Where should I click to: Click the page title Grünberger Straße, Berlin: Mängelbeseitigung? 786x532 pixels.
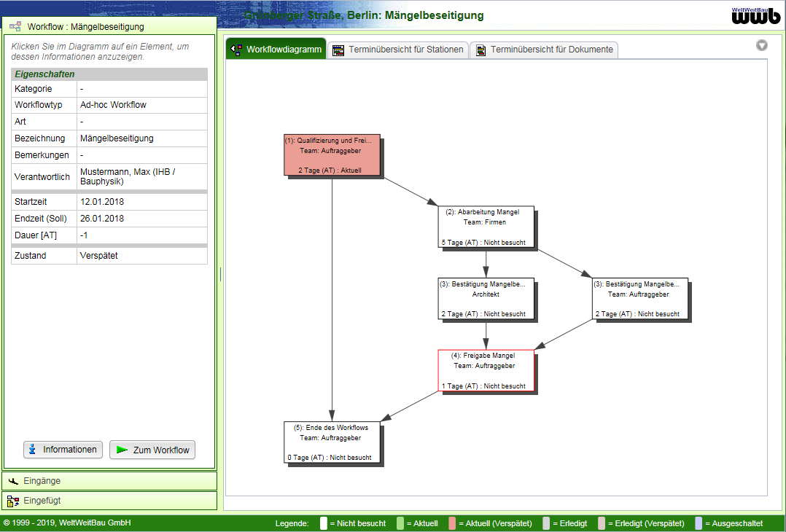point(364,15)
